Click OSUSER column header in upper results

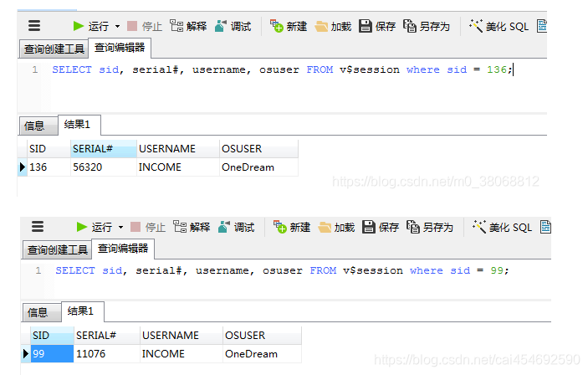(258, 149)
